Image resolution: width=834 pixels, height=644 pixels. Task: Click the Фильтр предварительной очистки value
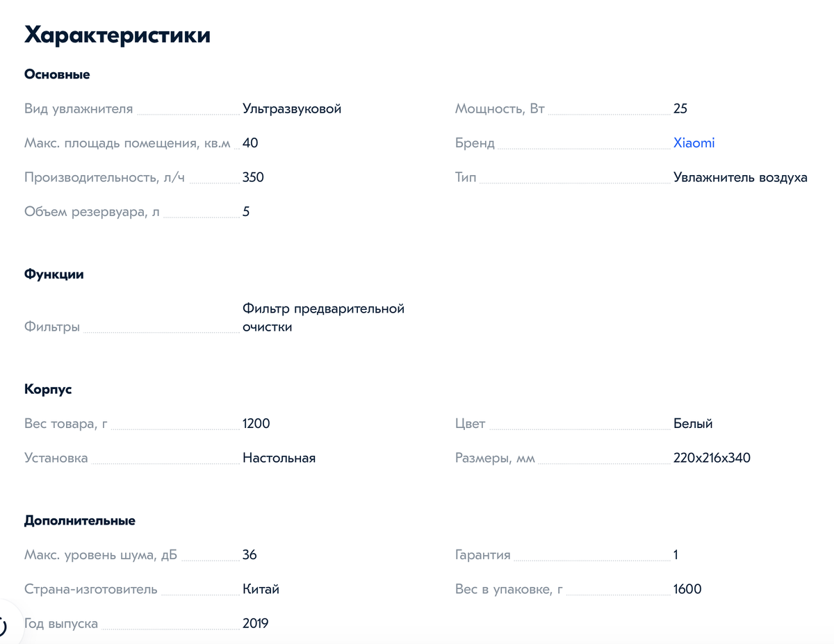point(322,317)
